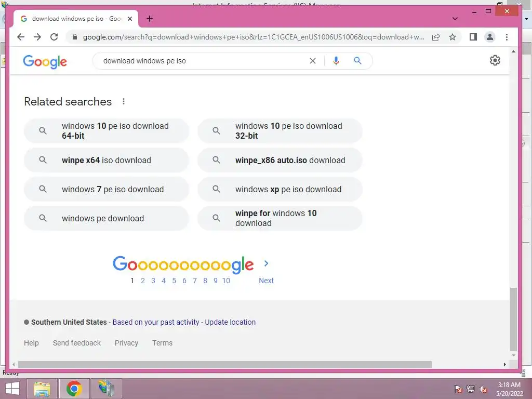Screen dimensions: 532x399
Task: Open the IIS Manager taskbar icon
Action: [106, 389]
